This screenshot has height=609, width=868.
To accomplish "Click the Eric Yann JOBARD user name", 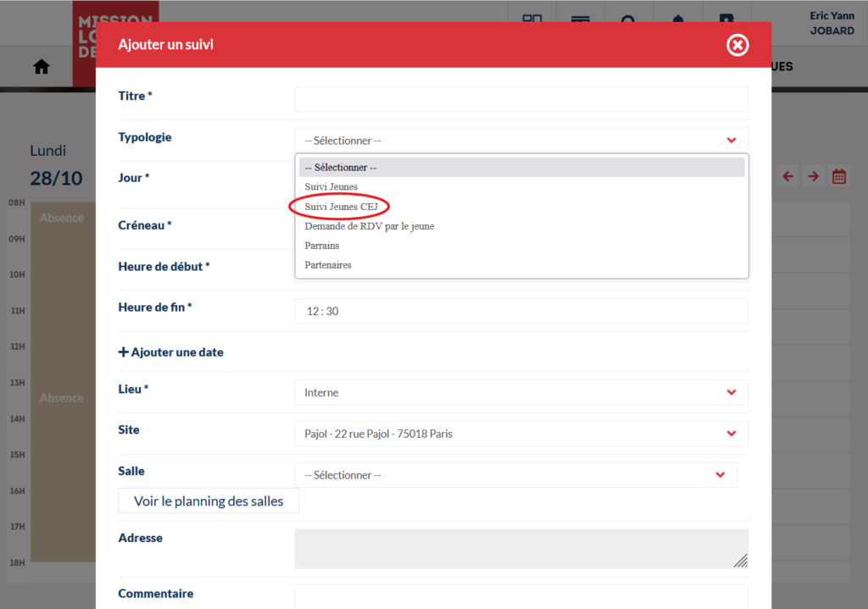I will pos(832,23).
